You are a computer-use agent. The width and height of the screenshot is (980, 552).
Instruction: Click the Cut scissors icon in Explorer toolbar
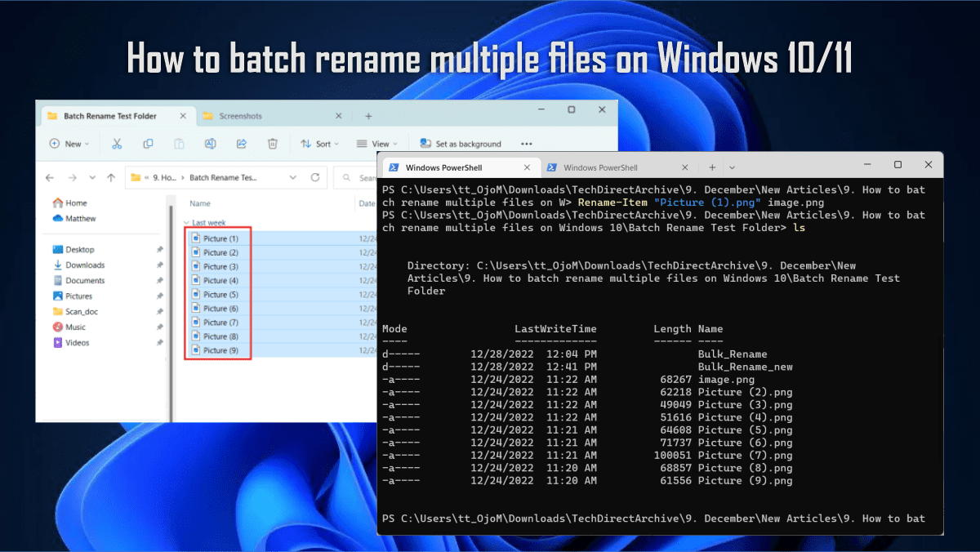click(117, 144)
